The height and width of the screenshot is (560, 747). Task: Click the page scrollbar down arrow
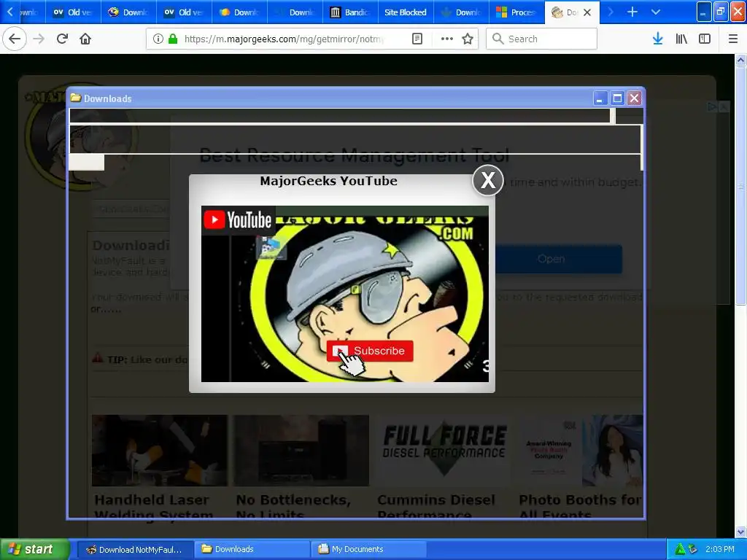(x=741, y=532)
